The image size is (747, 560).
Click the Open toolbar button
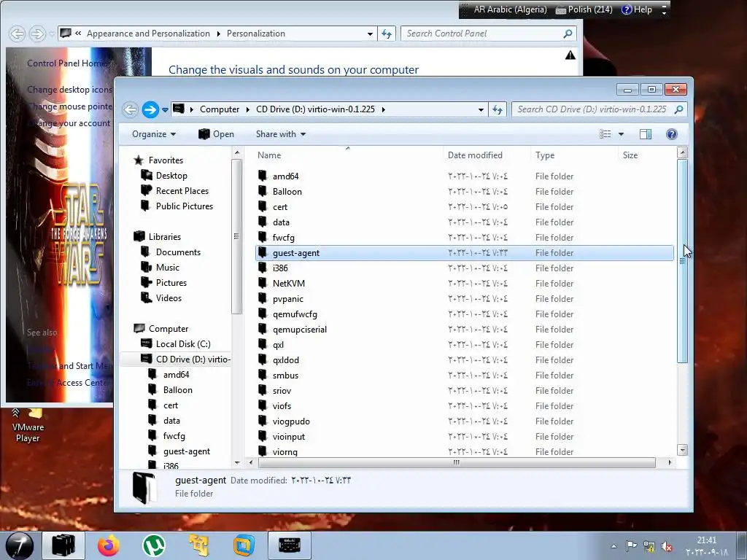pyautogui.click(x=216, y=134)
